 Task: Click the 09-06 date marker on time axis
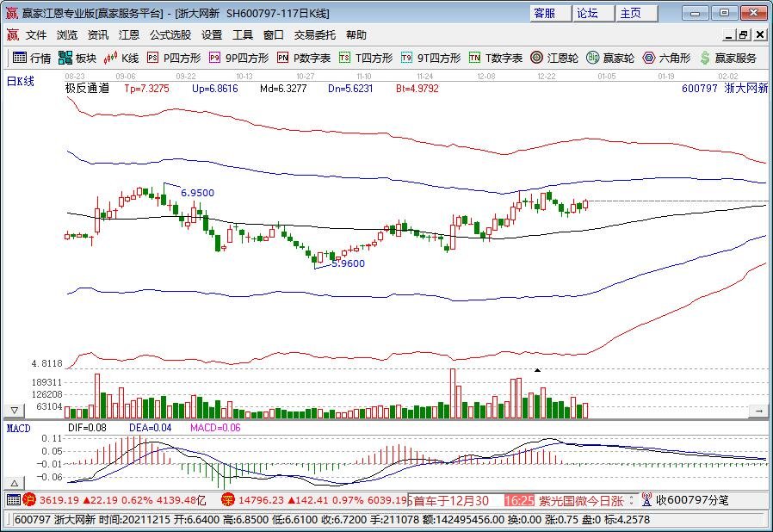click(x=125, y=77)
